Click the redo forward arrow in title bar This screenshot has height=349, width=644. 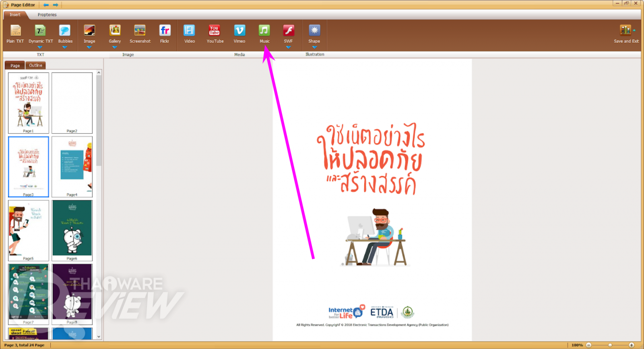56,5
